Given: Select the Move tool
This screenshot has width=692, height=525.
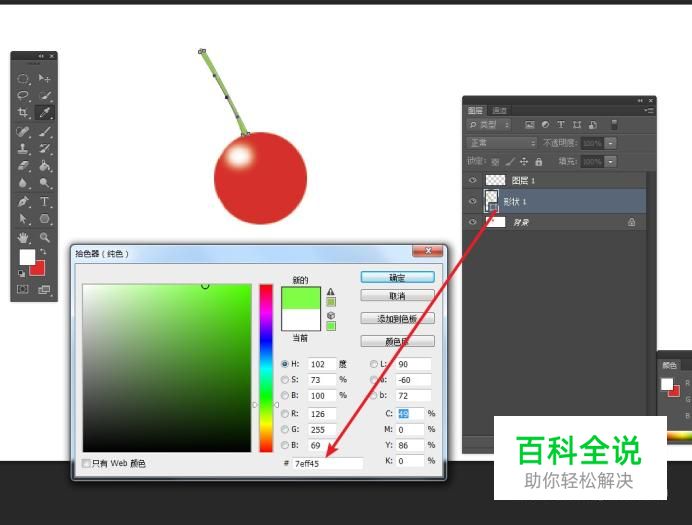Looking at the screenshot, I should click(44, 79).
